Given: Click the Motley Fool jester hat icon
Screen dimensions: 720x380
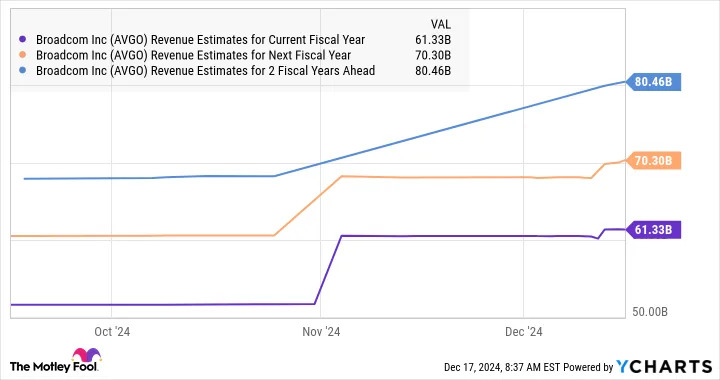Looking at the screenshot, I should pos(86,356).
